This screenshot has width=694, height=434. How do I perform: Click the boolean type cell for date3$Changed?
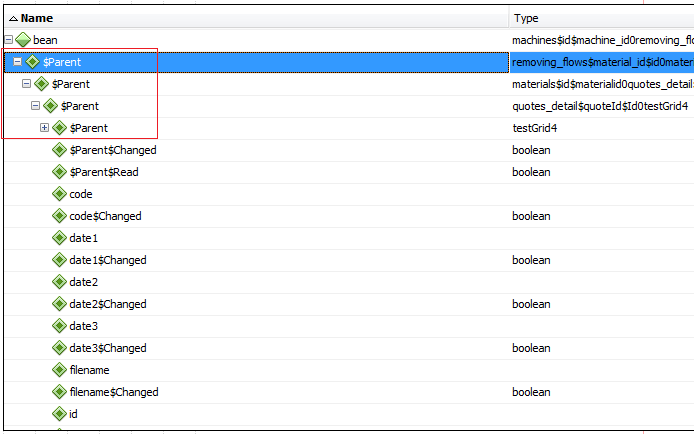click(531, 348)
